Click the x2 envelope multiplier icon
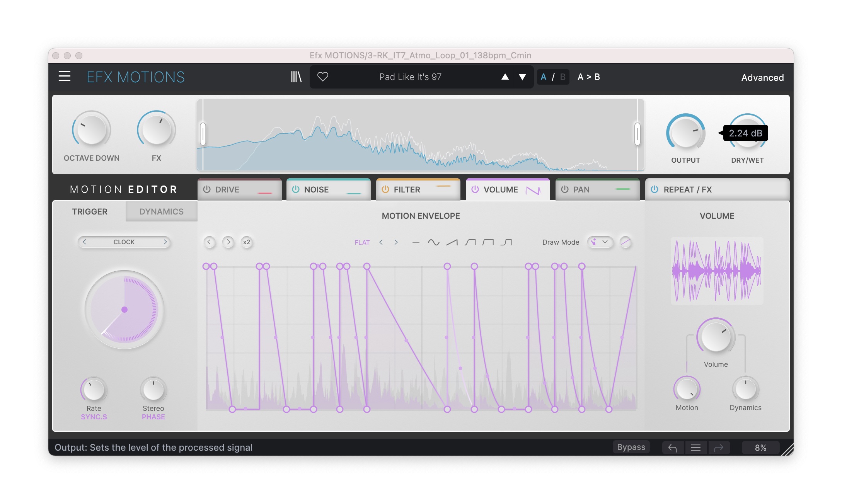Viewport: 842px width, 504px height. tap(247, 242)
